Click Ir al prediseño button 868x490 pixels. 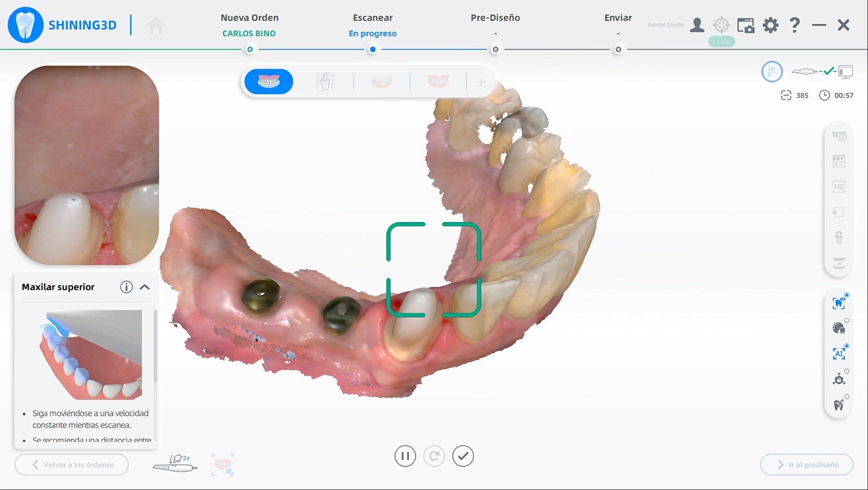click(807, 465)
